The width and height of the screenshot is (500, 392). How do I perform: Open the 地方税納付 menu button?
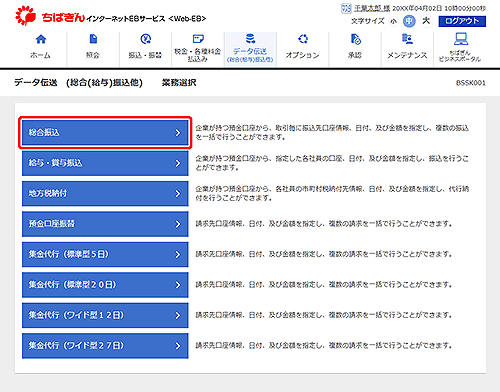105,193
